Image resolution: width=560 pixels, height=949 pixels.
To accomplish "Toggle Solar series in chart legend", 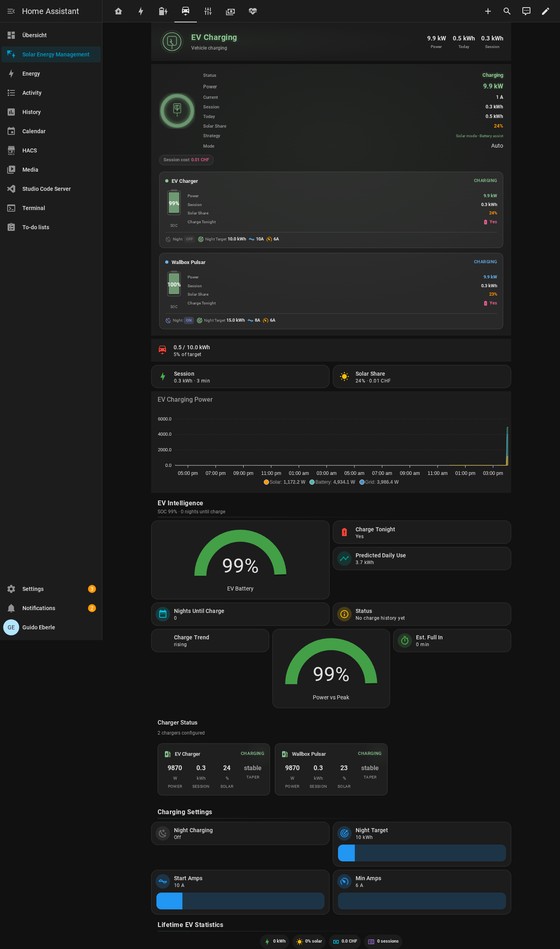I will [x=284, y=482].
